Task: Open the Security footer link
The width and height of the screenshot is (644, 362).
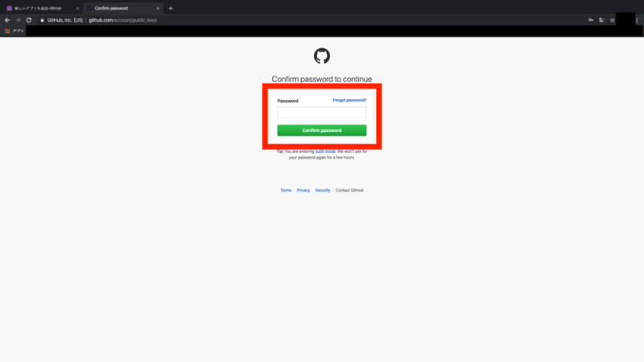Action: point(323,191)
